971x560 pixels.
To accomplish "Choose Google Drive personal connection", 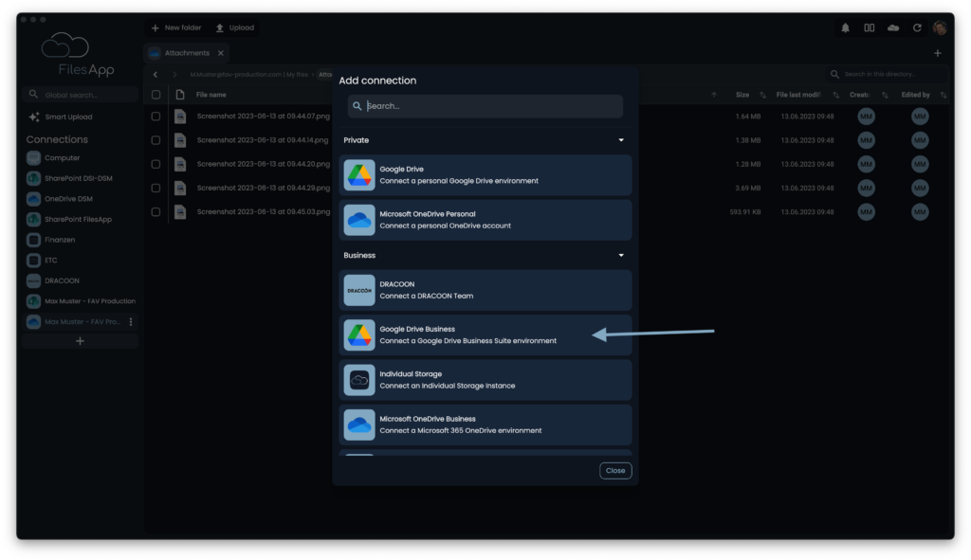I will coord(485,175).
